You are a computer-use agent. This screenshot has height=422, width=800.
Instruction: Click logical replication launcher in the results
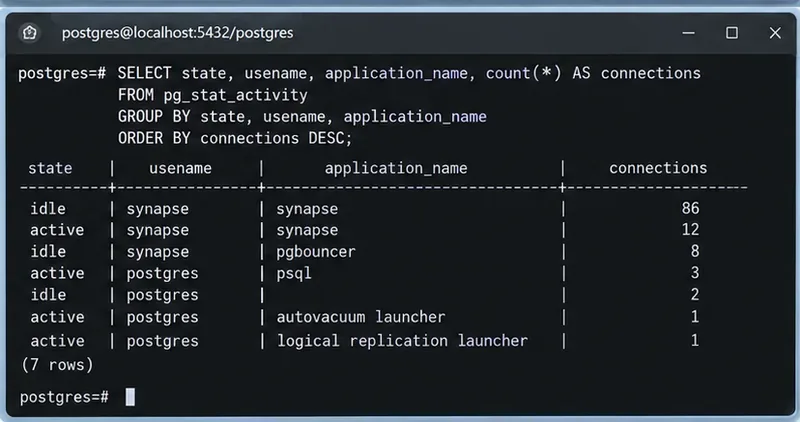402,341
